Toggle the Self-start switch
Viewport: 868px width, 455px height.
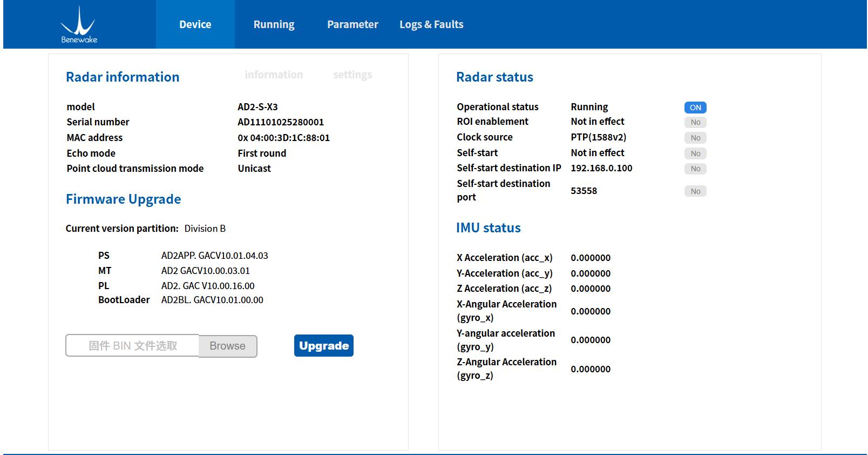point(695,153)
